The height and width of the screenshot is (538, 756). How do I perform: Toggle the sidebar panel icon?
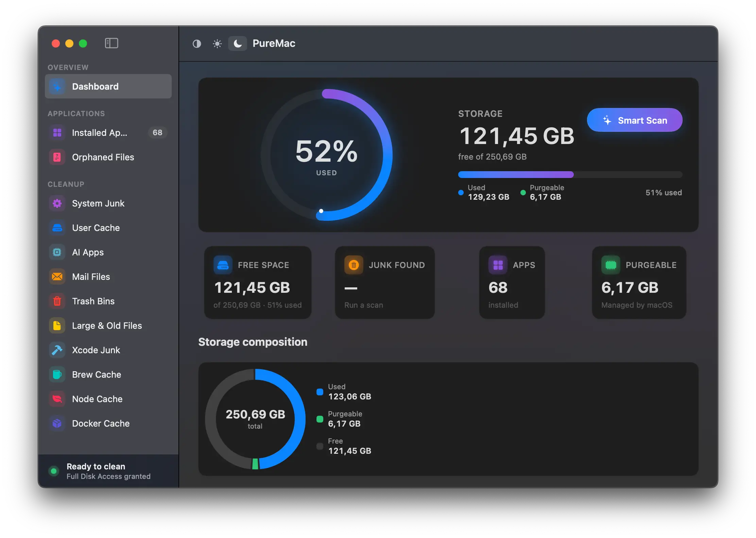[x=111, y=43]
